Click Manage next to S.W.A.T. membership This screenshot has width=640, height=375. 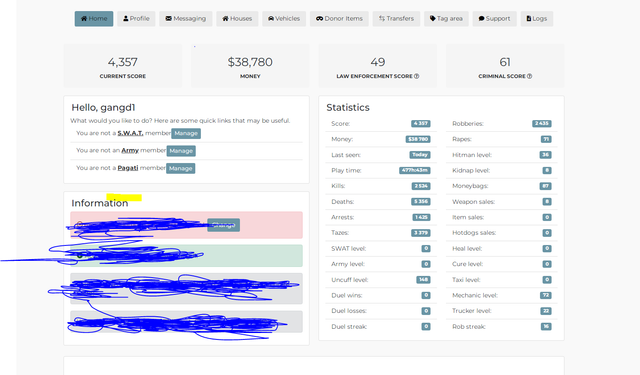click(x=186, y=133)
